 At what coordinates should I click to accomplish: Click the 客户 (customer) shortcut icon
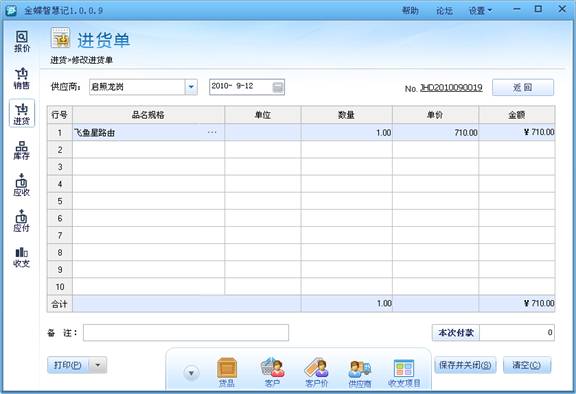point(272,372)
